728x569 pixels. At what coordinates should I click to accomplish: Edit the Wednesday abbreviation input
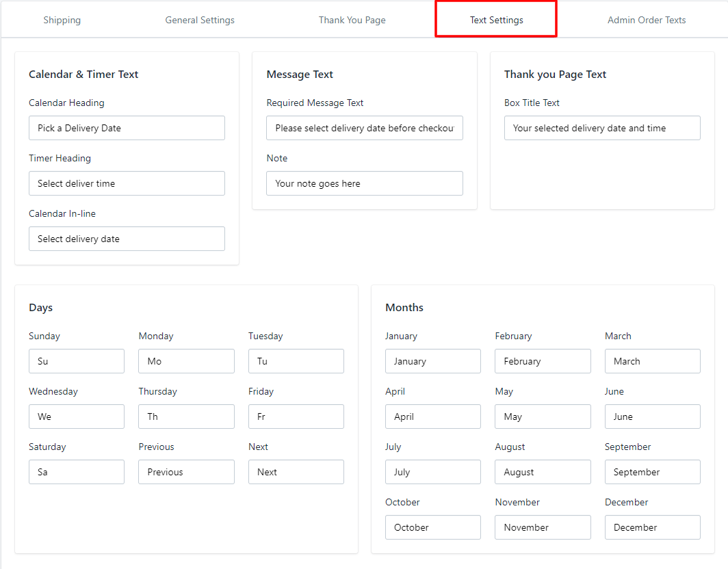pyautogui.click(x=77, y=416)
